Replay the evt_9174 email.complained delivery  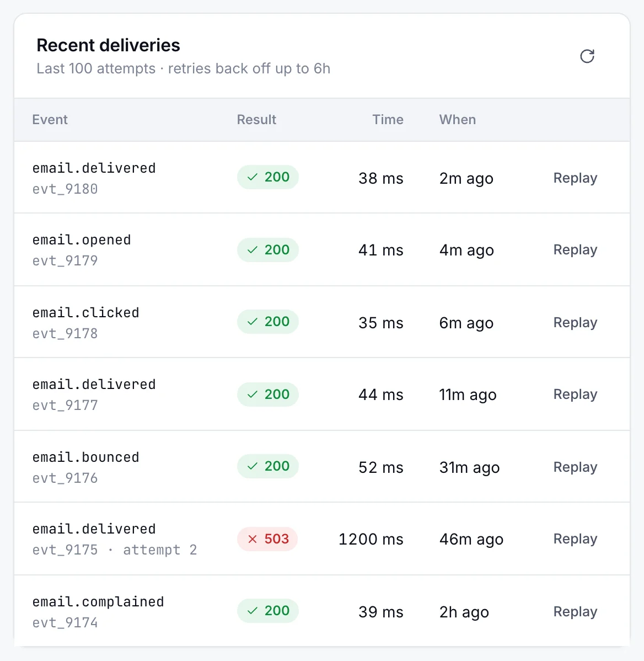pyautogui.click(x=575, y=612)
